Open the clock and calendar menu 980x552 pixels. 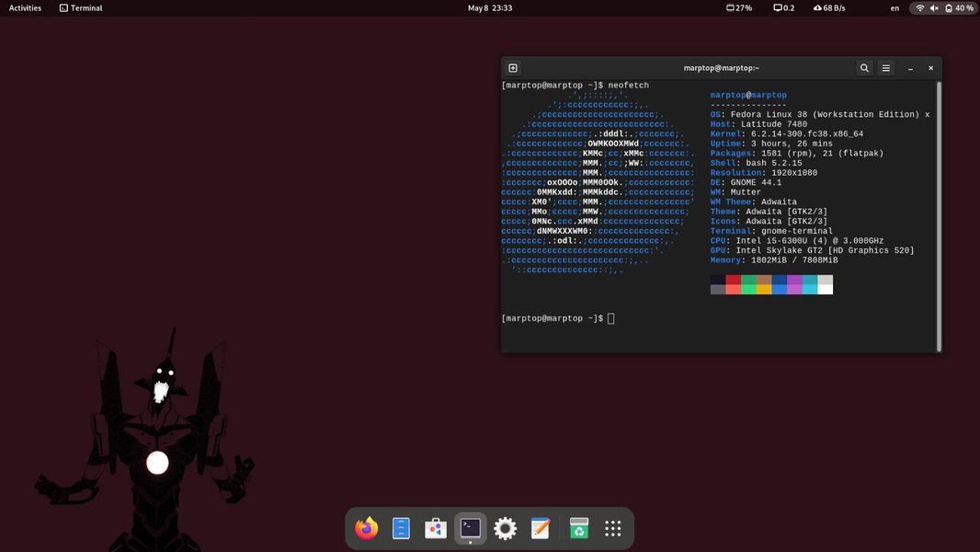(x=490, y=8)
